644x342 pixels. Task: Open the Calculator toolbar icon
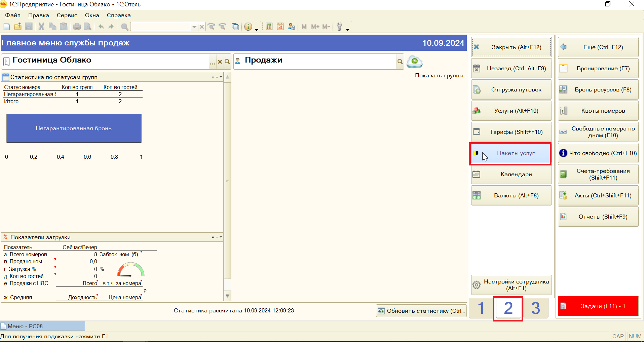point(269,27)
